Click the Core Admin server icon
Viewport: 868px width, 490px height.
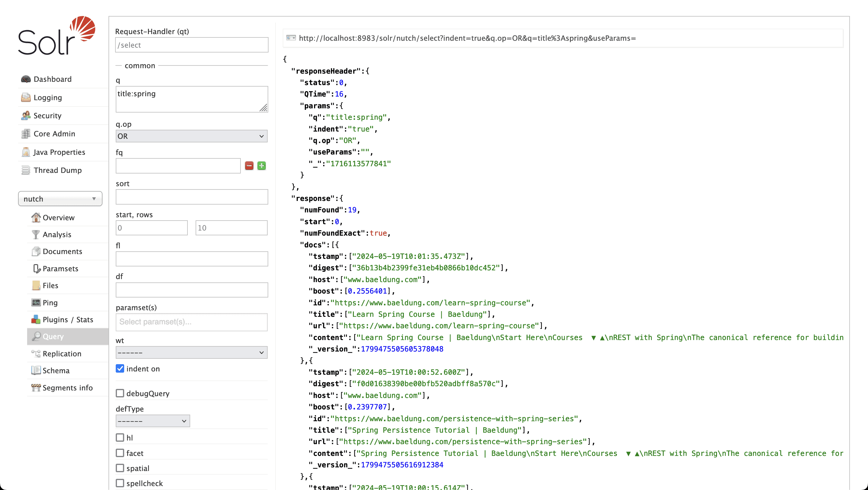point(26,134)
